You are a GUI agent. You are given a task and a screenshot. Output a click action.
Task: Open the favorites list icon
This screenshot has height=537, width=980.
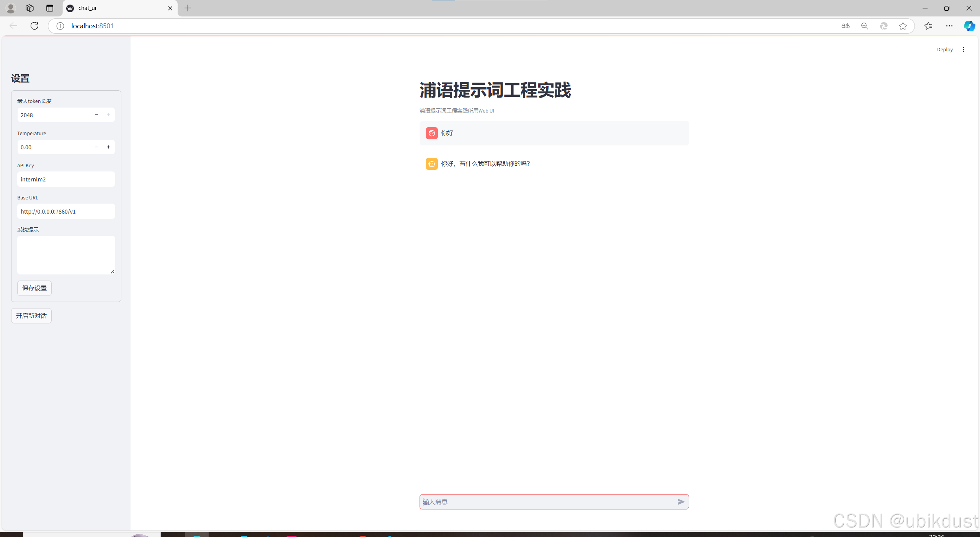click(928, 26)
